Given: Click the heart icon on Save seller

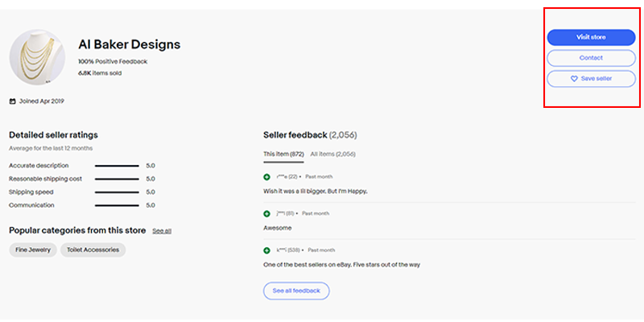Looking at the screenshot, I should click(574, 79).
